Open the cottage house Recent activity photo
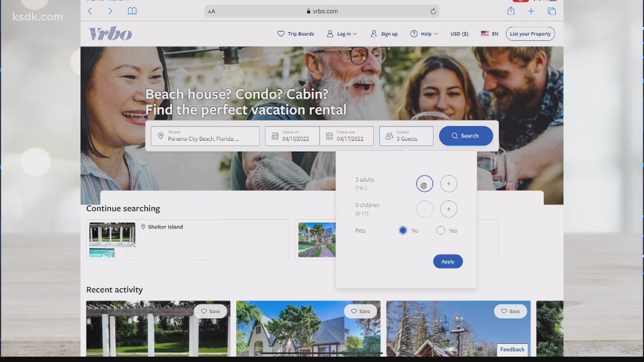 pyautogui.click(x=308, y=328)
